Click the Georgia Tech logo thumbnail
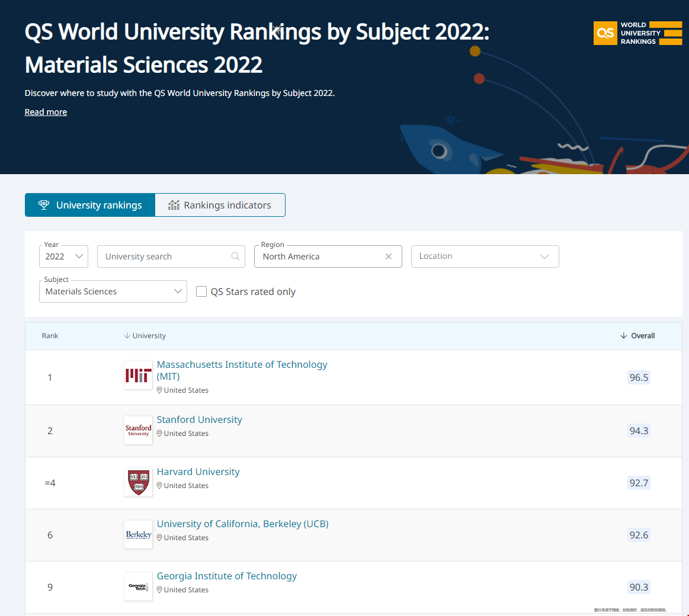This screenshot has height=616, width=689. [138, 587]
